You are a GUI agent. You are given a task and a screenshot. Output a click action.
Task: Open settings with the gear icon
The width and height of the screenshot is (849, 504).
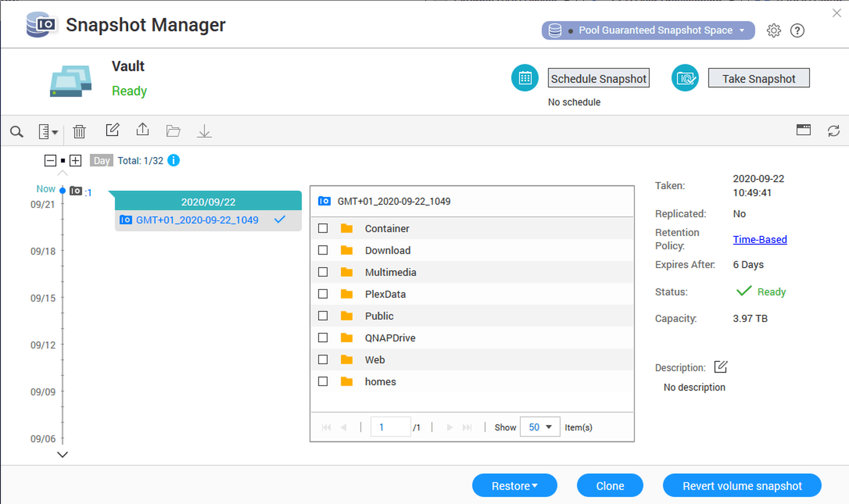click(773, 31)
